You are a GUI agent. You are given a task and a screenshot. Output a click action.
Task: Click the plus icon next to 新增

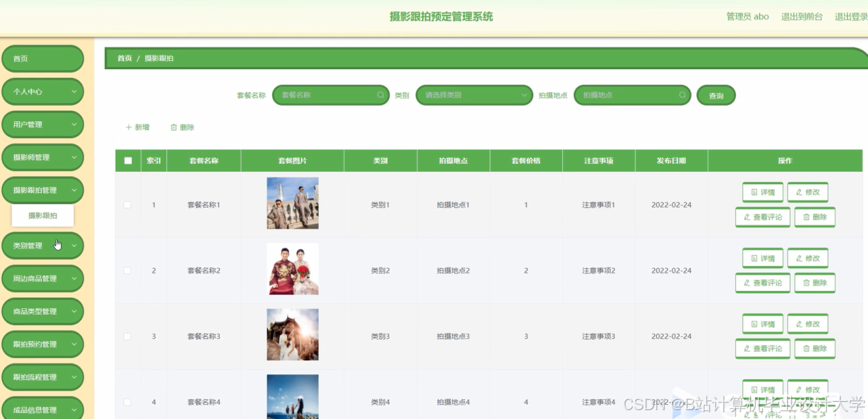click(129, 127)
